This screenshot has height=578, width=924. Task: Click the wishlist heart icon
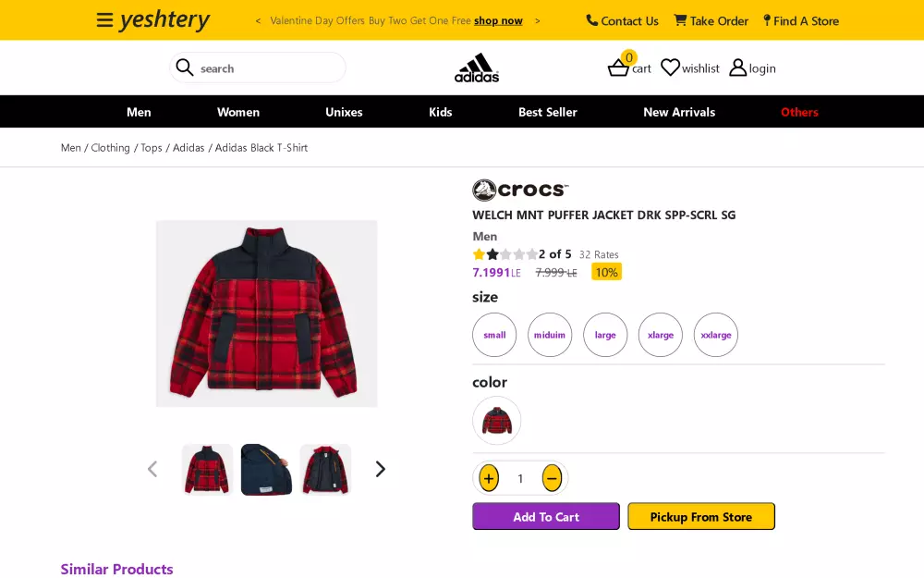point(670,68)
